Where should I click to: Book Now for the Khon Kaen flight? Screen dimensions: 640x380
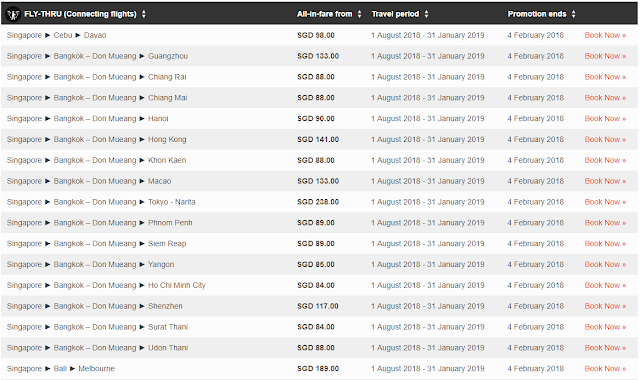click(605, 160)
